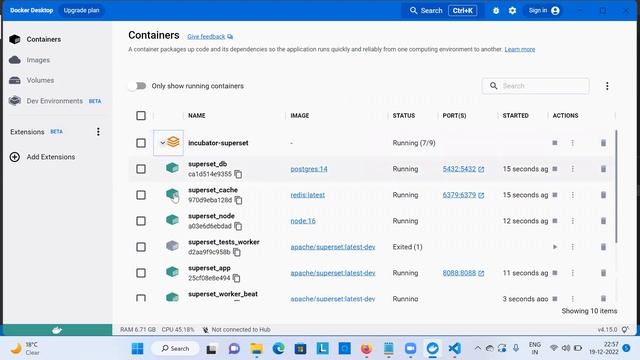640x360 pixels.
Task: Copy superset_app container ID
Action: (x=236, y=278)
